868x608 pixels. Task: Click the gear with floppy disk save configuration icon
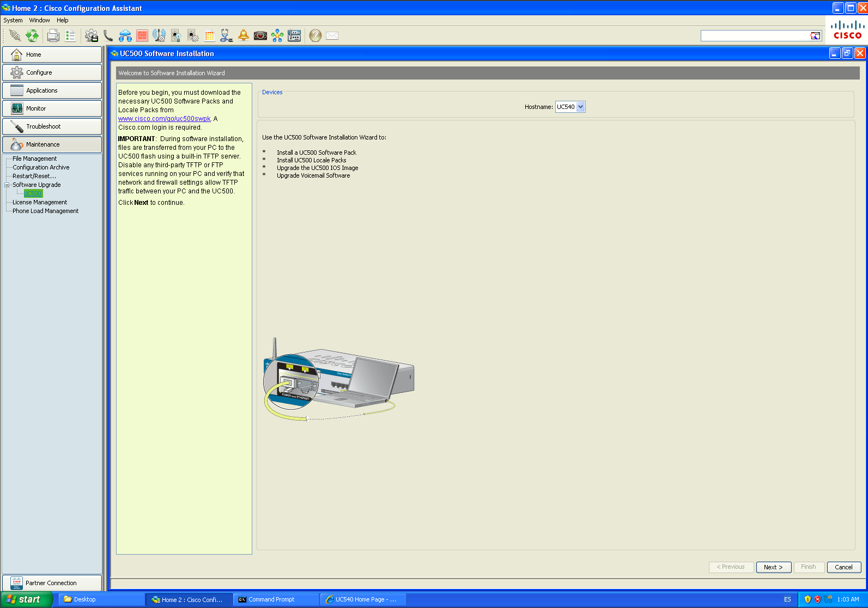(92, 36)
